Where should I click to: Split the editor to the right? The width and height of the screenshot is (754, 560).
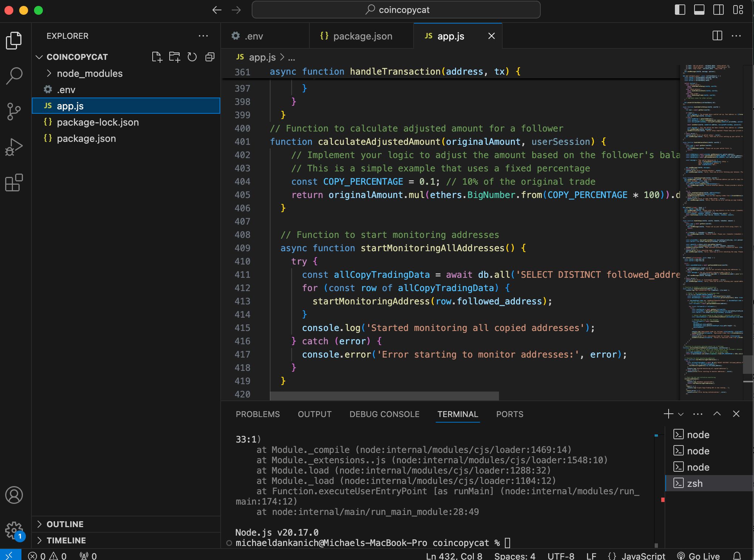click(x=717, y=36)
